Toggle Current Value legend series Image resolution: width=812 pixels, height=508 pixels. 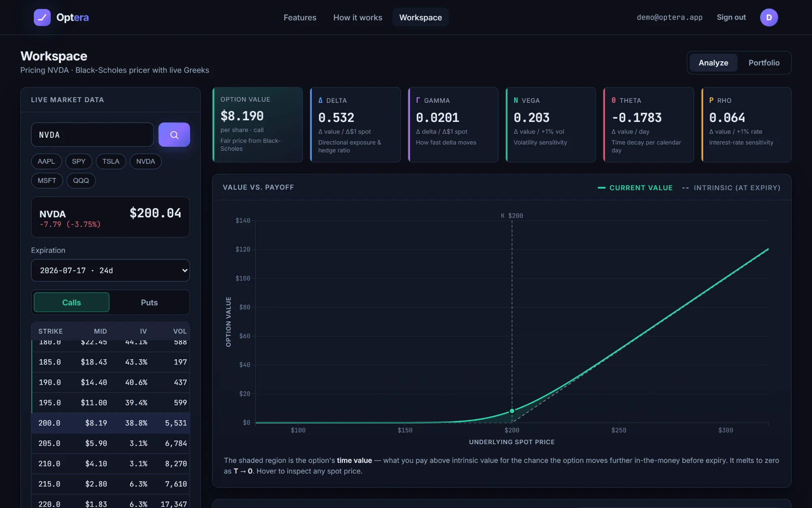coord(635,188)
